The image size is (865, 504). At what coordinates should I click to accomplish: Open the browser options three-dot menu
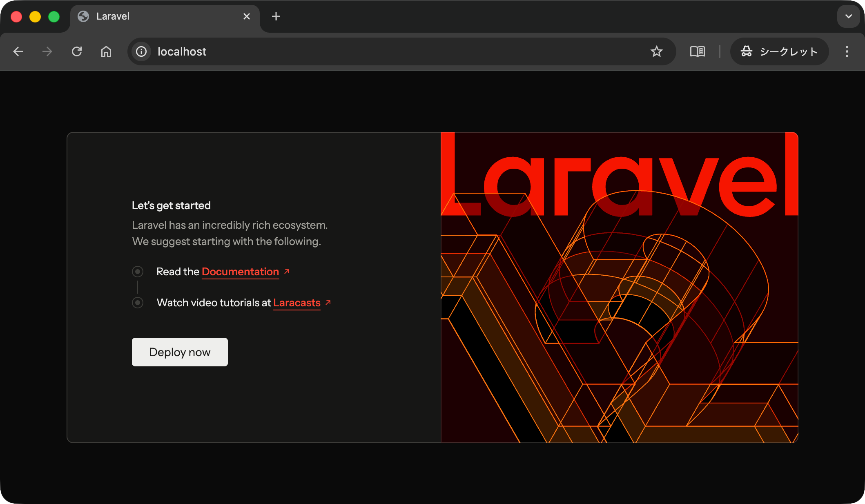pyautogui.click(x=847, y=51)
